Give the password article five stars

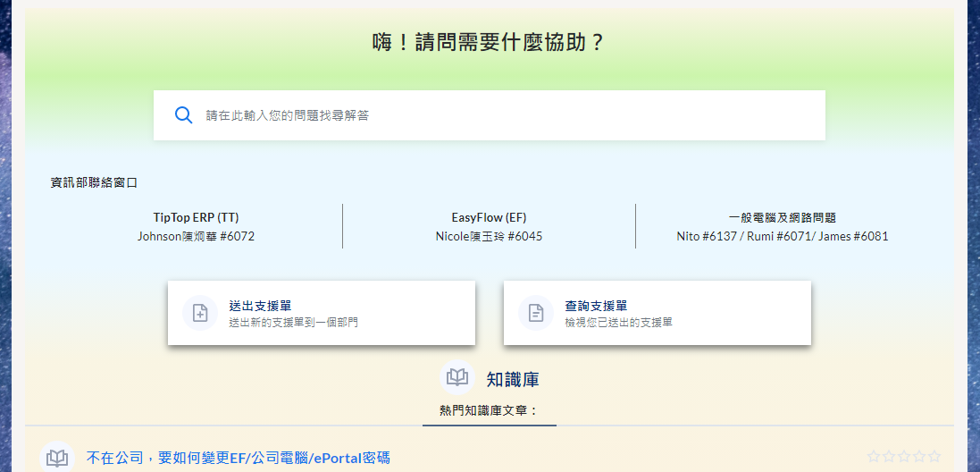tap(934, 457)
